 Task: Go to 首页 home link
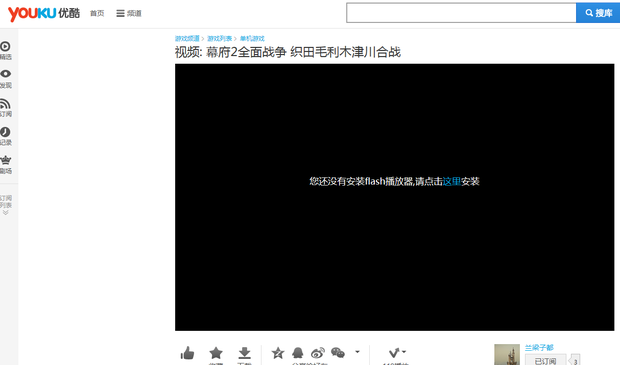(x=97, y=13)
